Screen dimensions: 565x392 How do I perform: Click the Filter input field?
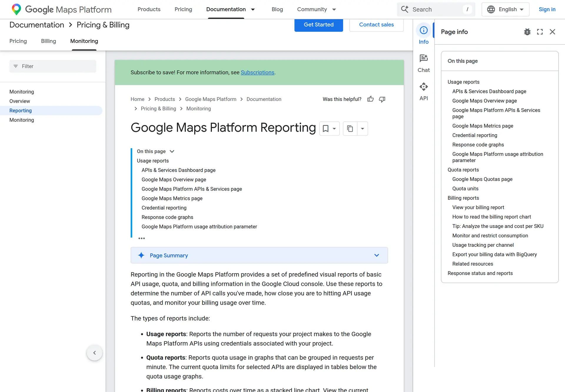pos(53,66)
